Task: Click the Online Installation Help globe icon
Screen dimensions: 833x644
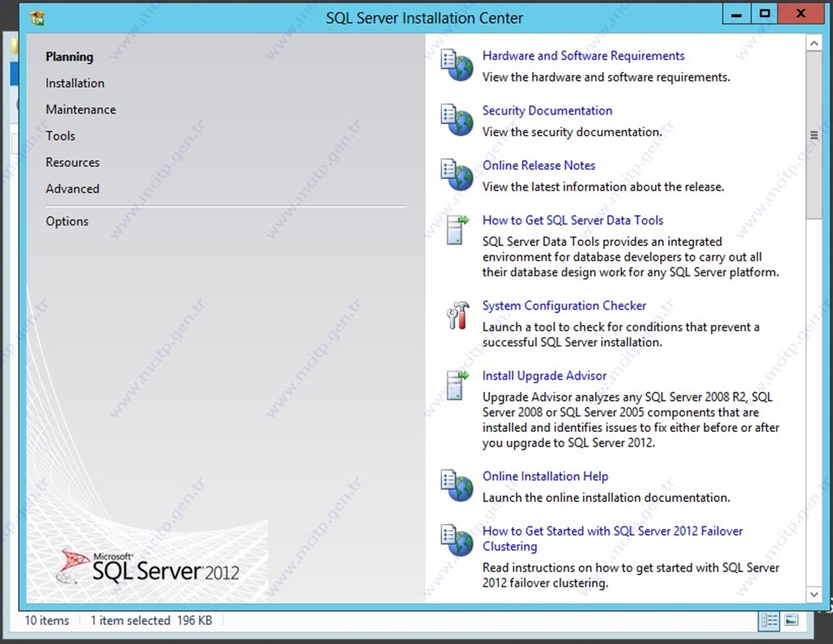Action: (457, 486)
